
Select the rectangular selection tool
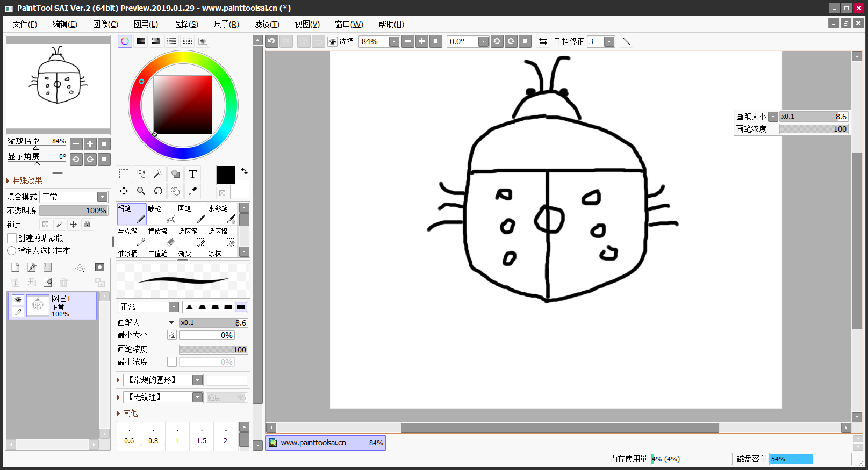[x=124, y=174]
